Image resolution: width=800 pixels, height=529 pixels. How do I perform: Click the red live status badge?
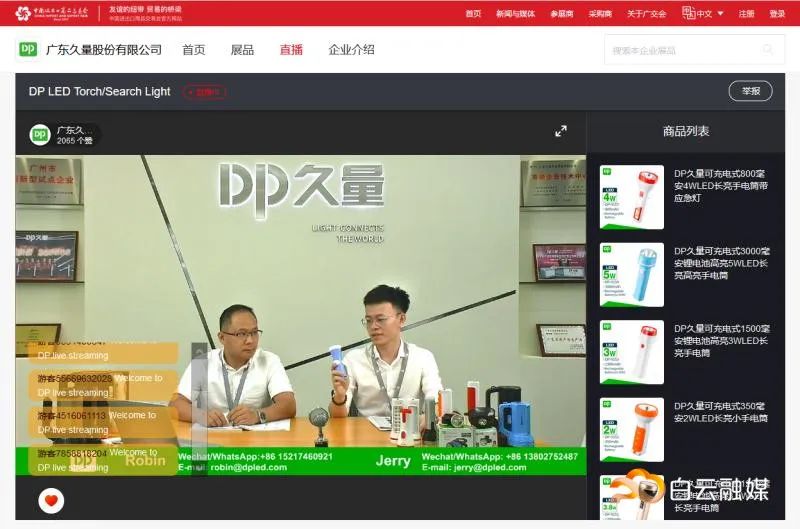[x=204, y=92]
